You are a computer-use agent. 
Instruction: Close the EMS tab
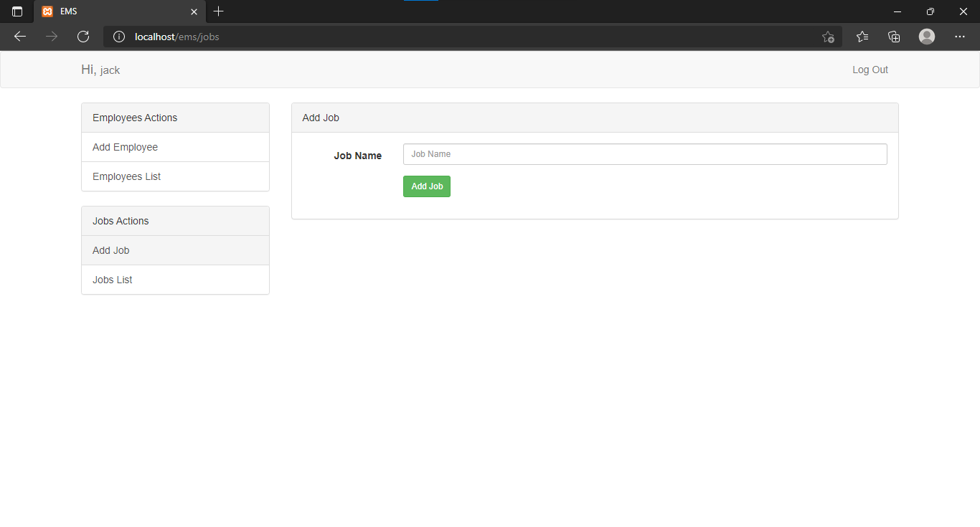click(194, 11)
